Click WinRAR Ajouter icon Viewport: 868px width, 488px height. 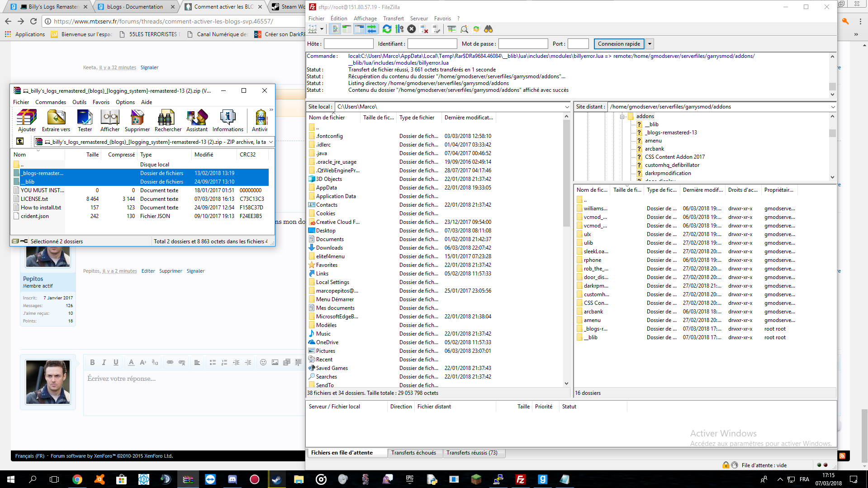pos(27,120)
